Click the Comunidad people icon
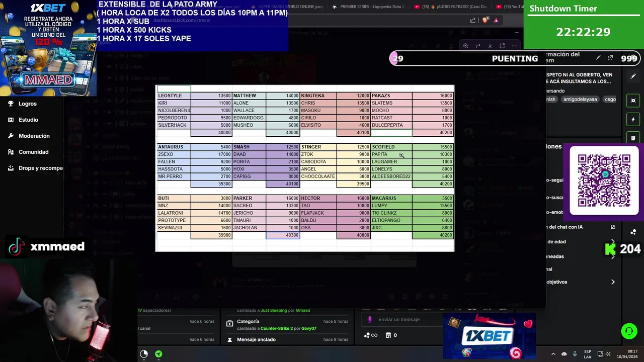 coord(11,152)
